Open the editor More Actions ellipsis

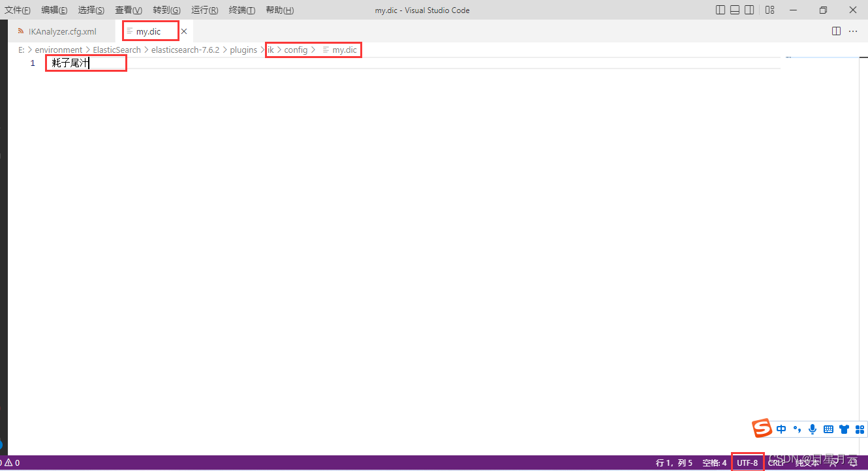853,31
